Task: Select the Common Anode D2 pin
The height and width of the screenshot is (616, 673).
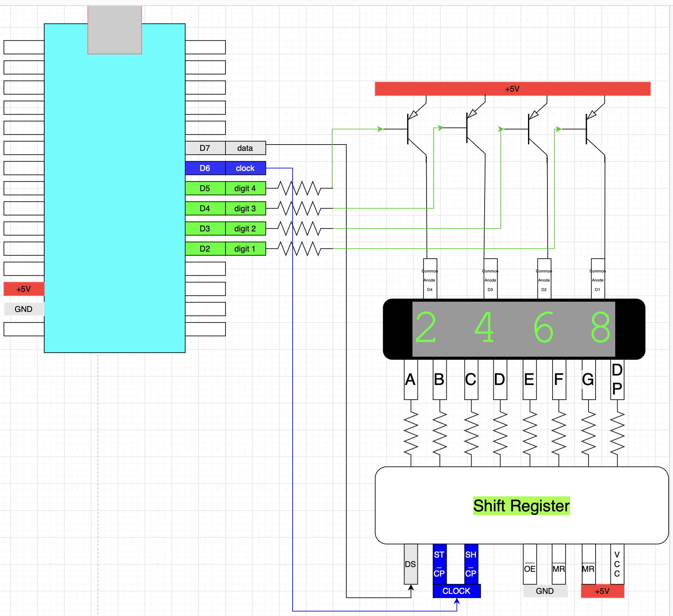Action: 544,279
